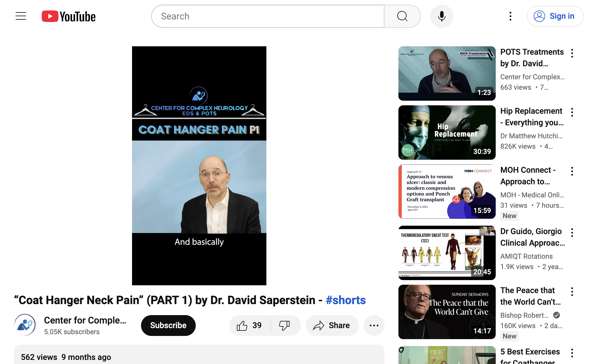The image size is (593, 364).
Task: Open options menu for POTS Treatments video
Action: (572, 53)
